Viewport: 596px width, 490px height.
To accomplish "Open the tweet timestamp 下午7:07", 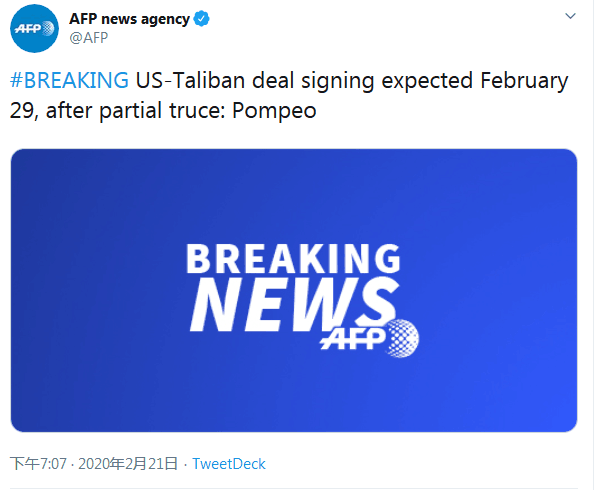I will tap(38, 464).
